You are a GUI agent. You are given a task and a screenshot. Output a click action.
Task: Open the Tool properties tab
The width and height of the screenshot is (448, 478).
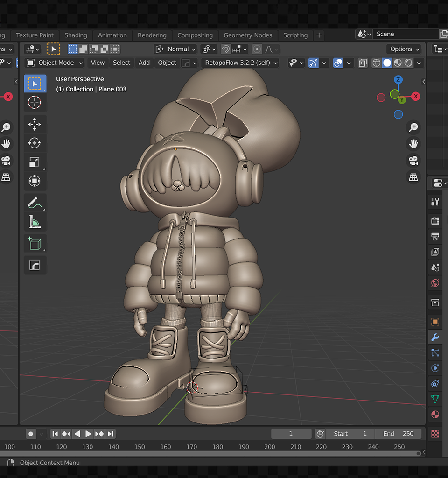click(435, 202)
